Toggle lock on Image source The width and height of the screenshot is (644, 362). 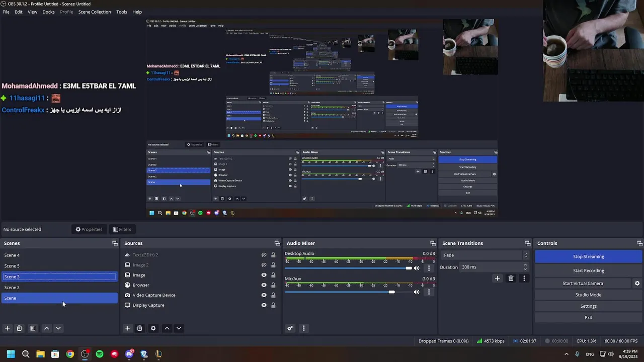[273, 275]
